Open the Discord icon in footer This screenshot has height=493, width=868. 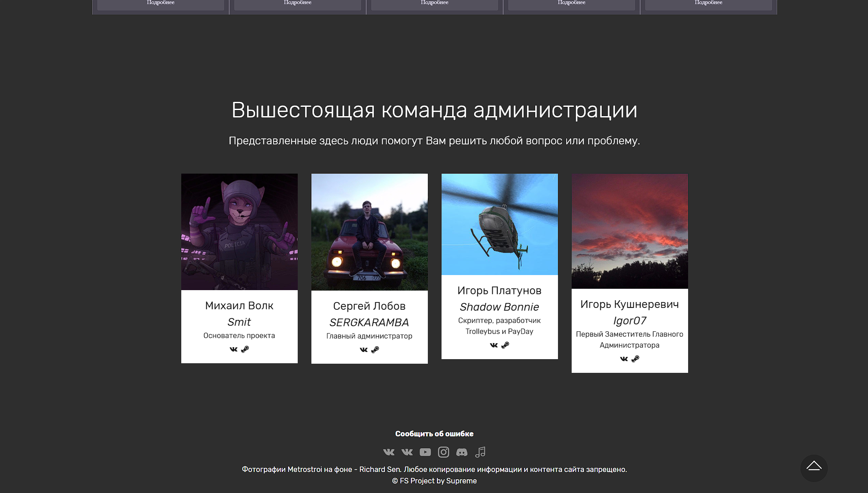click(462, 452)
